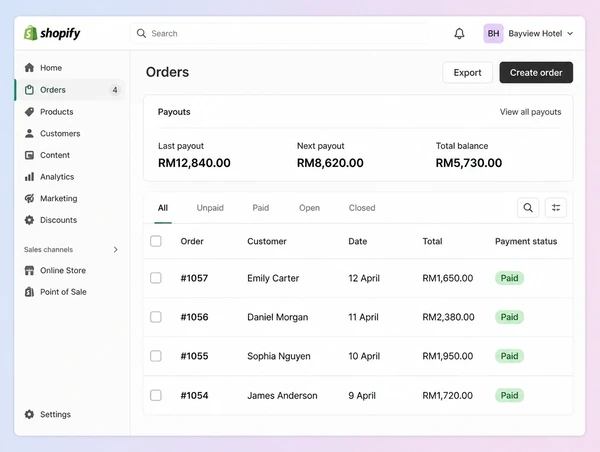This screenshot has height=452, width=600.
Task: Open the notifications bell
Action: (459, 34)
